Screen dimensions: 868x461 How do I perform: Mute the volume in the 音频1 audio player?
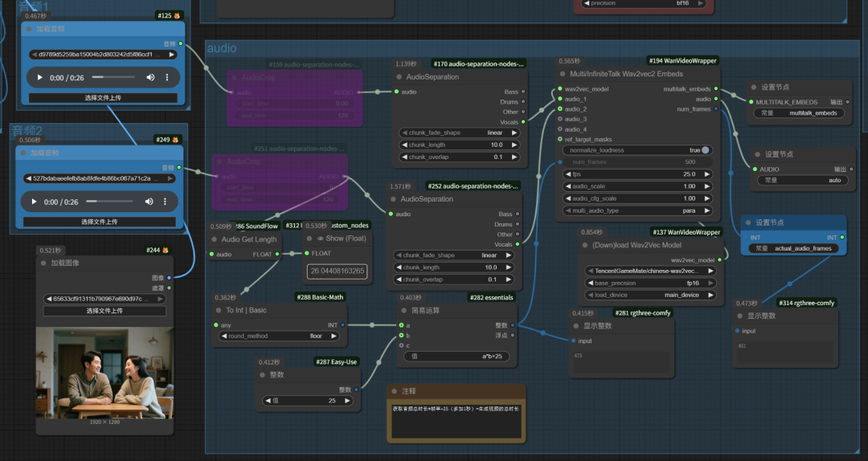point(150,77)
